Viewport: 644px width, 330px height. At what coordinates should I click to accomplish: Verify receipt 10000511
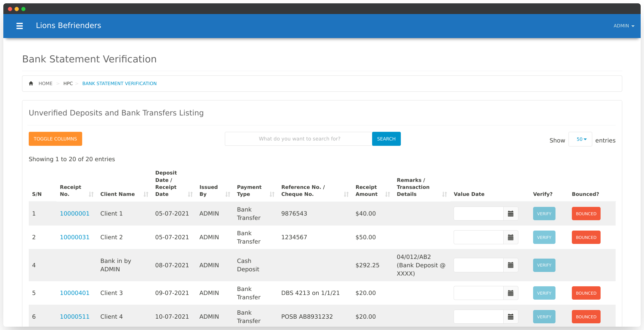pos(544,317)
